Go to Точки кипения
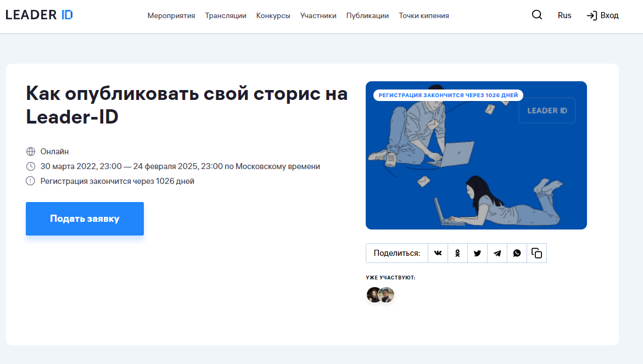Viewport: 643px width, 364px height. (424, 16)
